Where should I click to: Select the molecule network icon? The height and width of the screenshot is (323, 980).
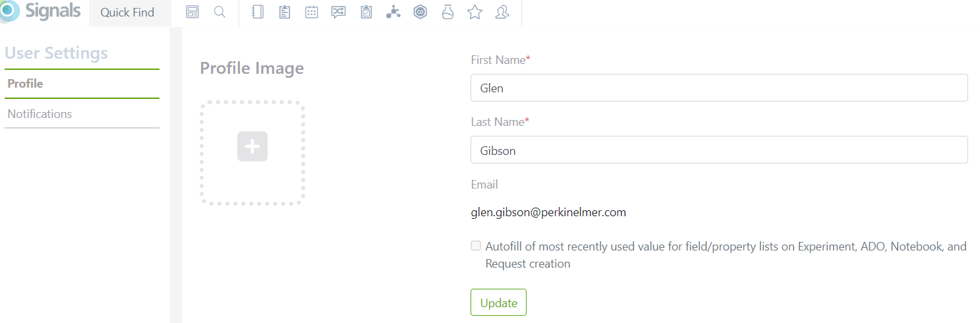tap(393, 13)
